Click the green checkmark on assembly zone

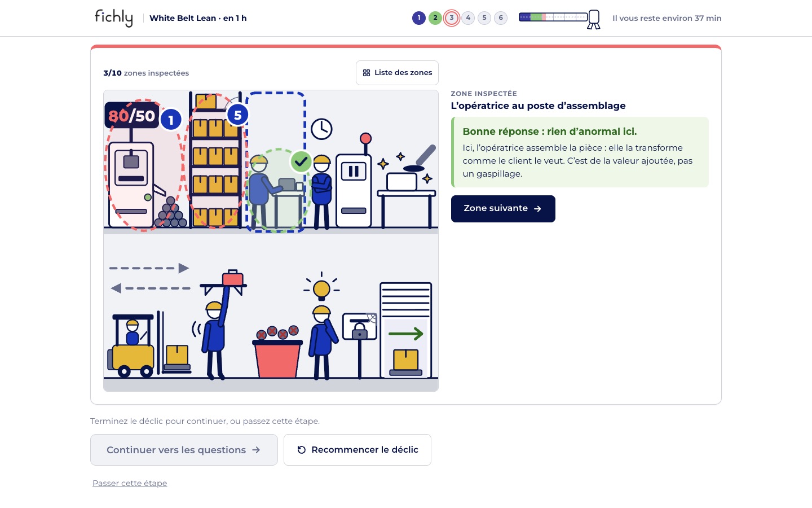[x=301, y=162]
